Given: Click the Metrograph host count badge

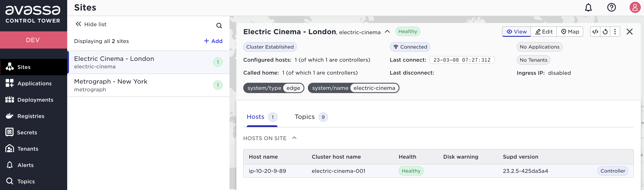Looking at the screenshot, I should point(218,85).
